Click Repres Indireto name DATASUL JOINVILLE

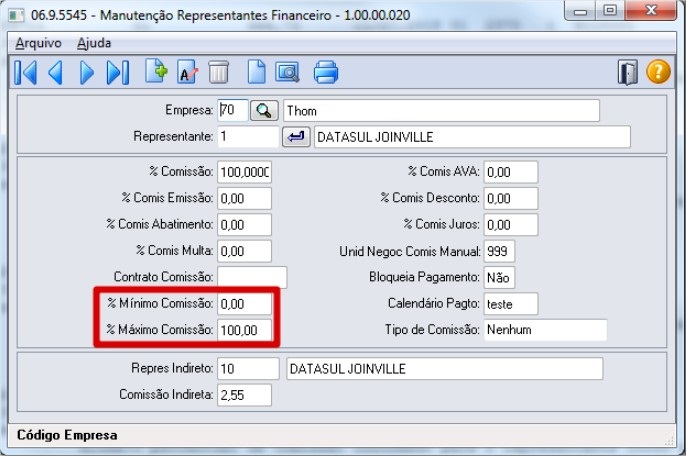[x=444, y=368]
